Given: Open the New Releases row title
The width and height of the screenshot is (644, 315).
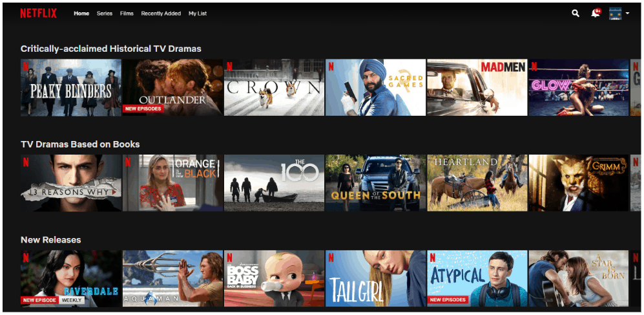Looking at the screenshot, I should (x=51, y=240).
